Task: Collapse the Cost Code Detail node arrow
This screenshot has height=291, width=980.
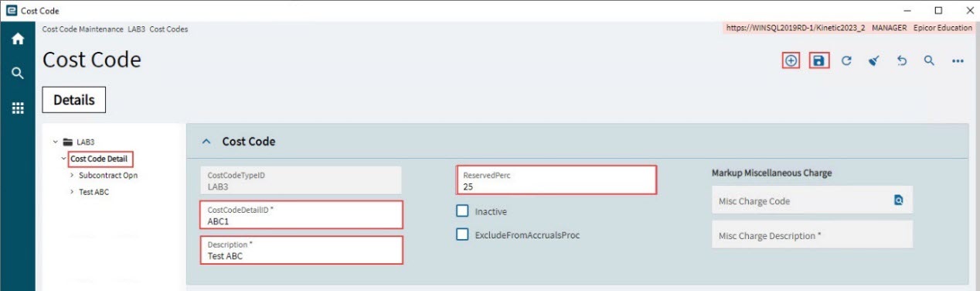Action: 63,159
